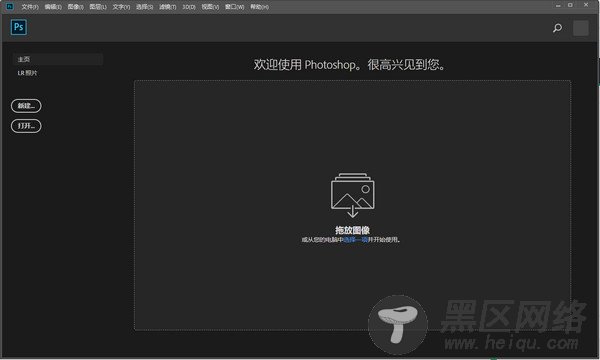Open the 滤镜 (Filter) menu
Screen dimensions: 600x360
click(x=168, y=7)
